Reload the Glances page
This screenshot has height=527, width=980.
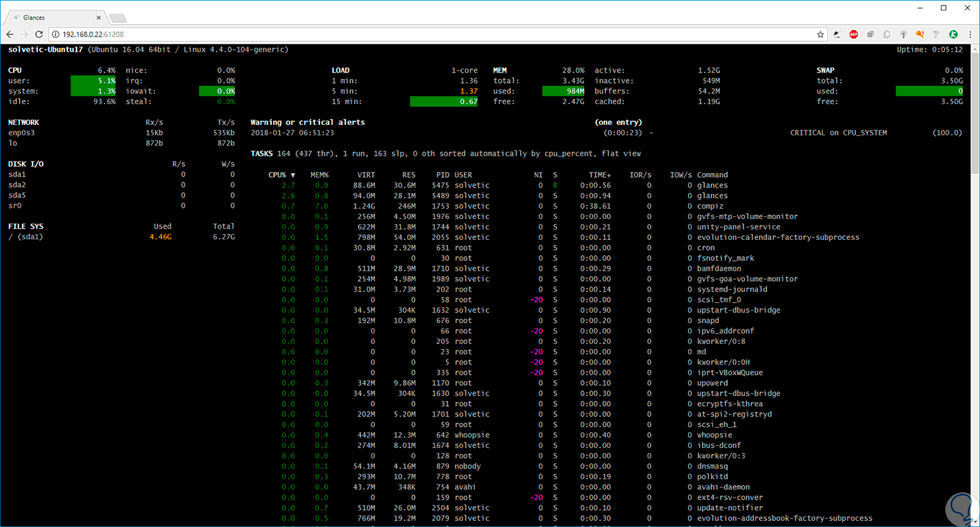[x=39, y=34]
